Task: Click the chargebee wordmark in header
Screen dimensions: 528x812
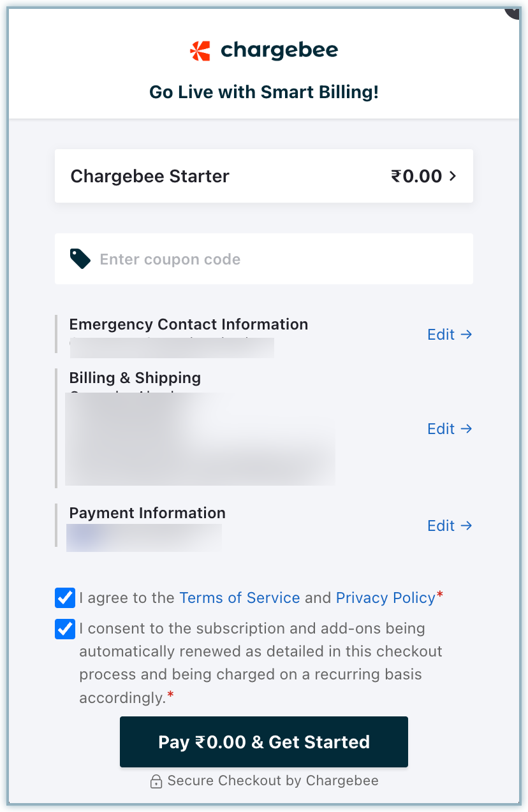Action: click(279, 50)
